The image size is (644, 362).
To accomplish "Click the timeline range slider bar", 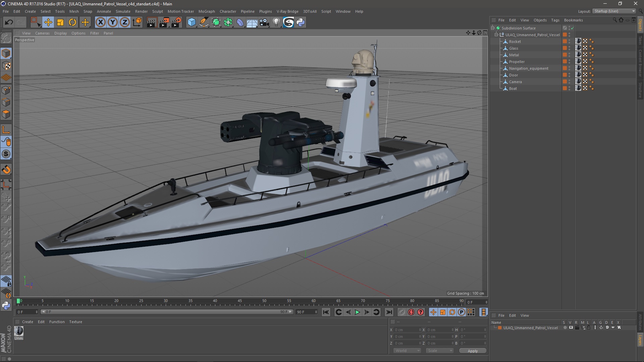I will coord(167,312).
